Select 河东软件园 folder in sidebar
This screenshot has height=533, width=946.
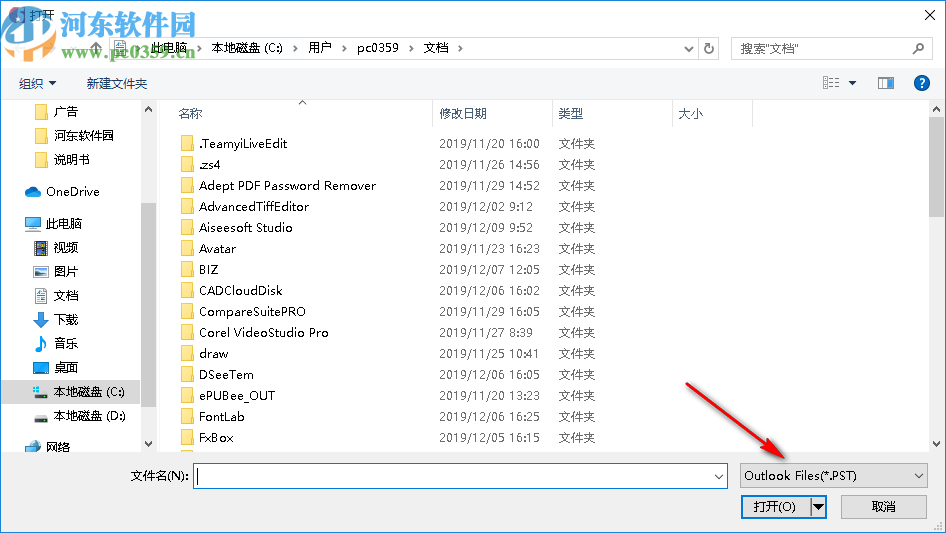[83, 136]
